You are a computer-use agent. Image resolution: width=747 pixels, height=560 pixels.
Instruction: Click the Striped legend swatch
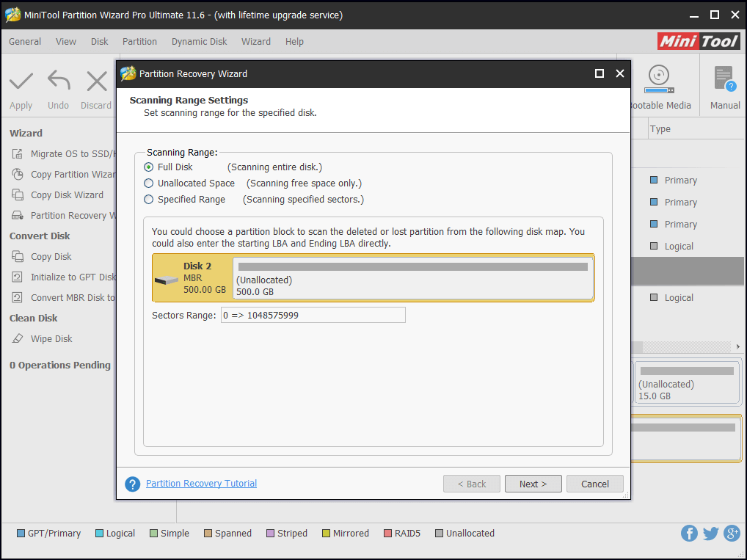point(271,533)
